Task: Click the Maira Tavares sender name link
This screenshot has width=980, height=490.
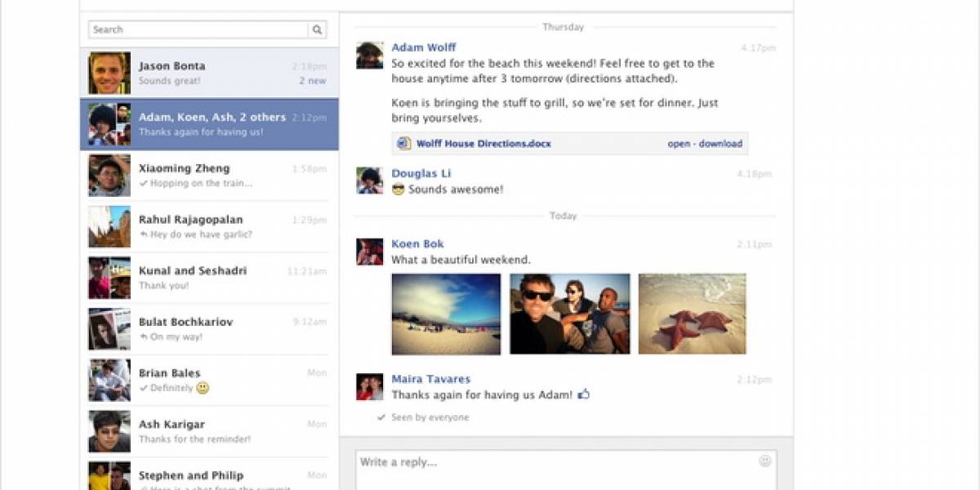Action: click(x=430, y=379)
